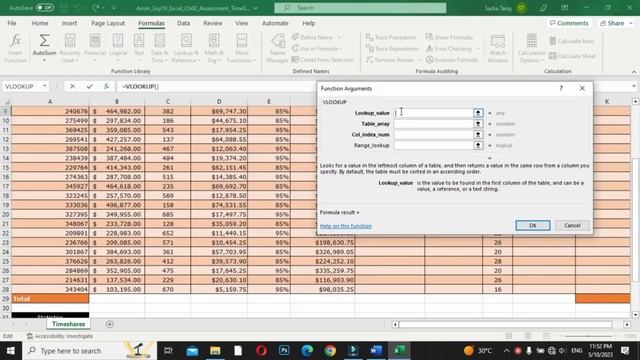Toggle the AutoSave switch
The image size is (640, 360).
click(44, 7)
